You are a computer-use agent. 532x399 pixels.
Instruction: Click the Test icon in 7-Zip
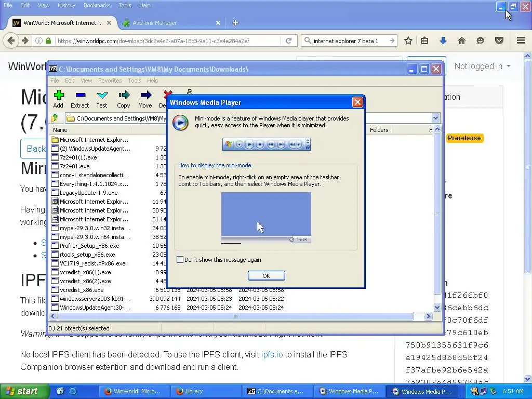(102, 99)
